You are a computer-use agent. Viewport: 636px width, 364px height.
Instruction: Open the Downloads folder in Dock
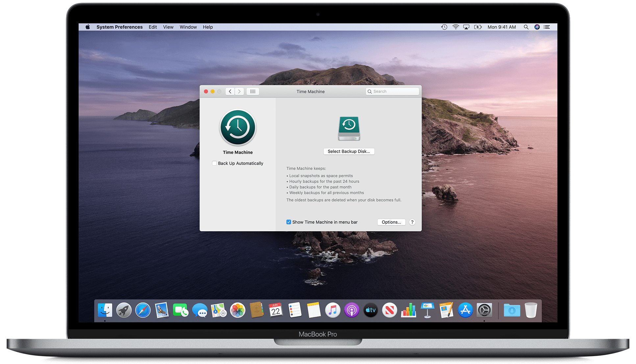(x=512, y=310)
